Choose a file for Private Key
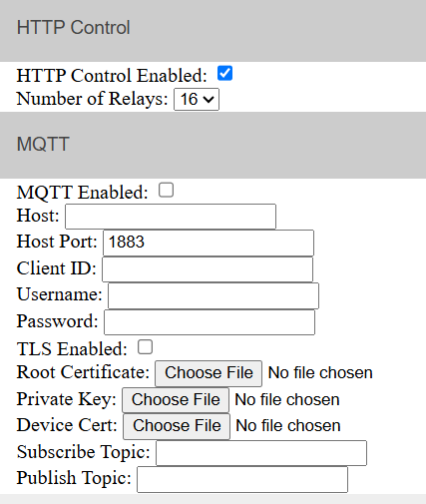The image size is (426, 504). click(176, 400)
